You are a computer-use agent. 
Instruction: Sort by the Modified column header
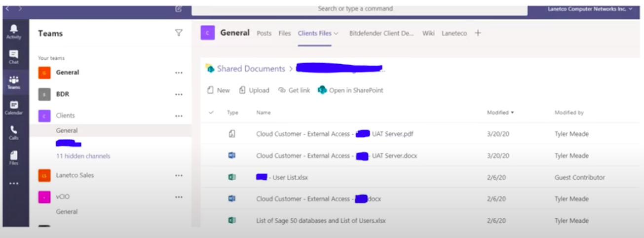[500, 113]
